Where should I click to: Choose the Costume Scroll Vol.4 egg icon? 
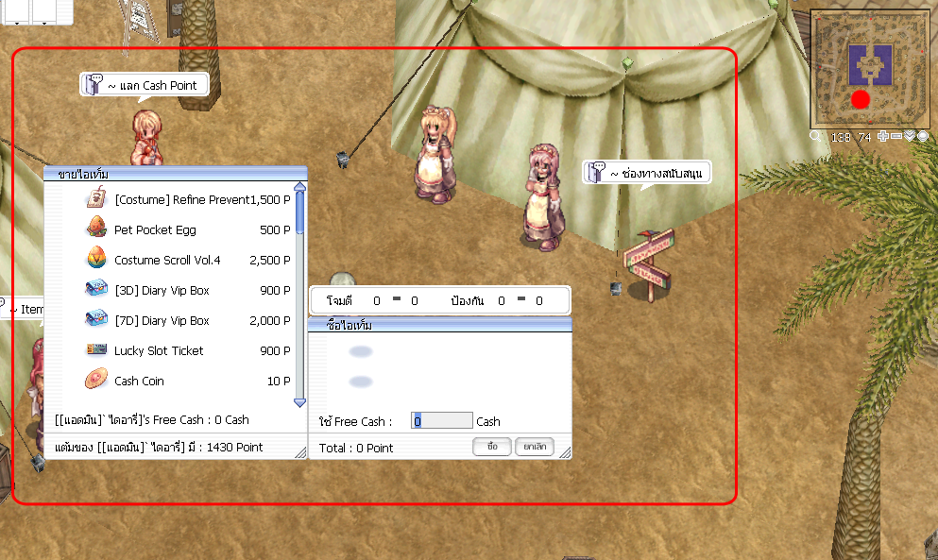pos(95,260)
